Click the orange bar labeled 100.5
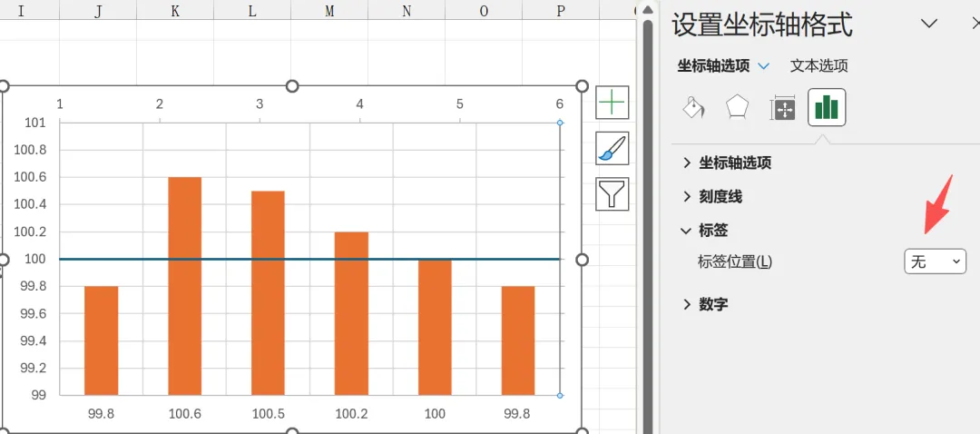The width and height of the screenshot is (980, 434). click(268, 292)
